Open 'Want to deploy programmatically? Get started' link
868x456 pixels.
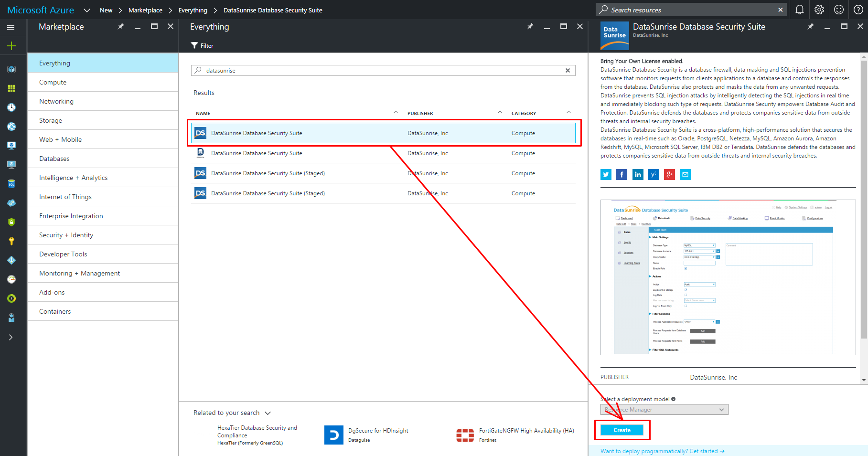pos(662,451)
